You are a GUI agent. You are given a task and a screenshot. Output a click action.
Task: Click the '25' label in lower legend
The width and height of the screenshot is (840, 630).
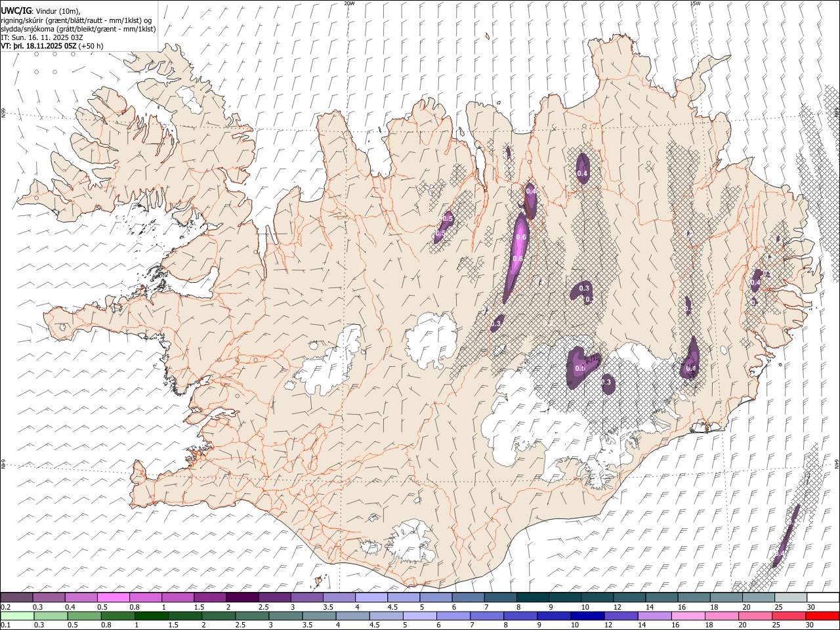[x=776, y=625]
